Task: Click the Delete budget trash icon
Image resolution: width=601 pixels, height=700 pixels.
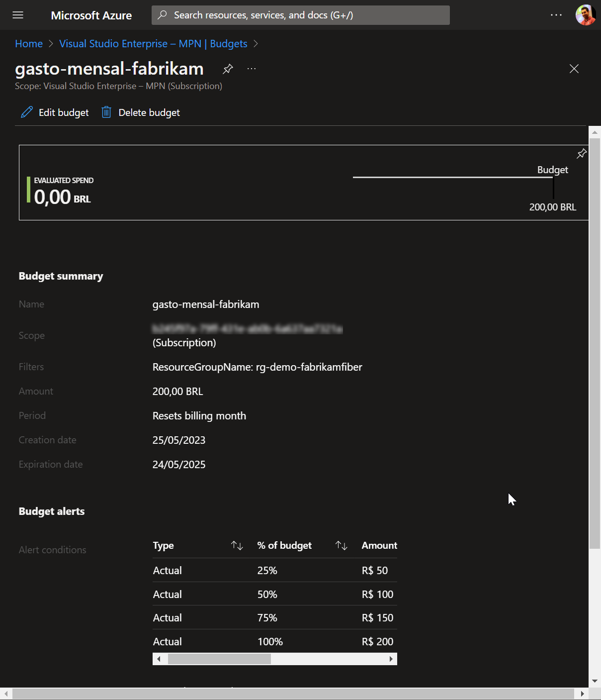Action: coord(106,112)
